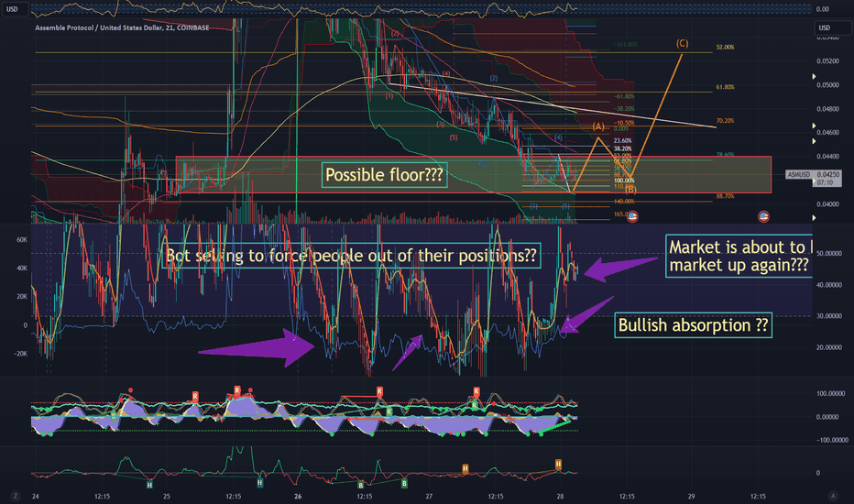Click date 29 on the time axis
Image resolution: width=854 pixels, height=504 pixels.
tap(691, 497)
